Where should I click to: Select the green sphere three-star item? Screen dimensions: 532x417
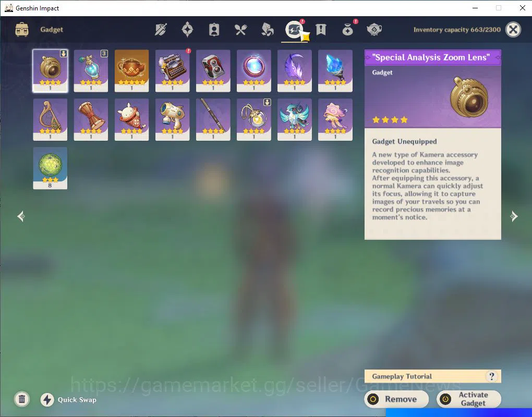point(50,168)
